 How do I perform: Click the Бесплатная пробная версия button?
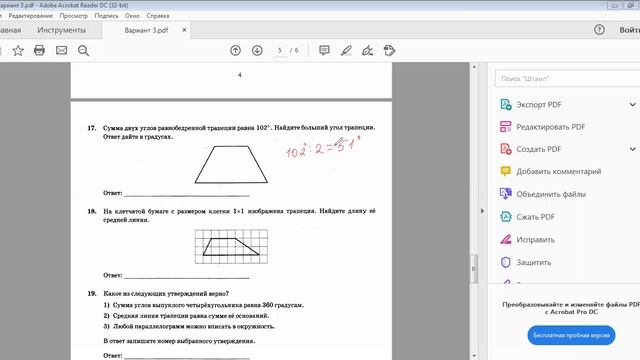571,335
